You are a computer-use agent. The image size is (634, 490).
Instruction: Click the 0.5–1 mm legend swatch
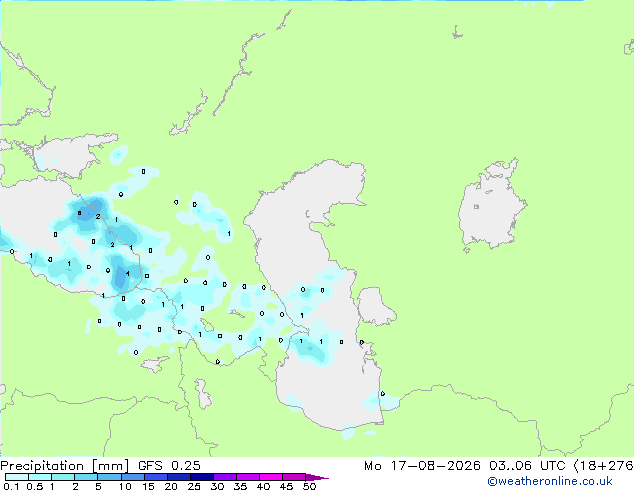(x=40, y=477)
